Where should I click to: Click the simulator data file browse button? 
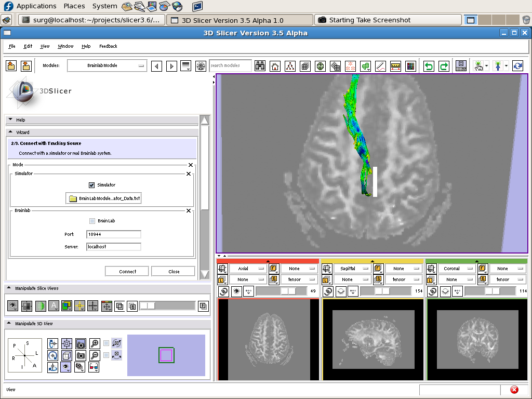(x=104, y=198)
